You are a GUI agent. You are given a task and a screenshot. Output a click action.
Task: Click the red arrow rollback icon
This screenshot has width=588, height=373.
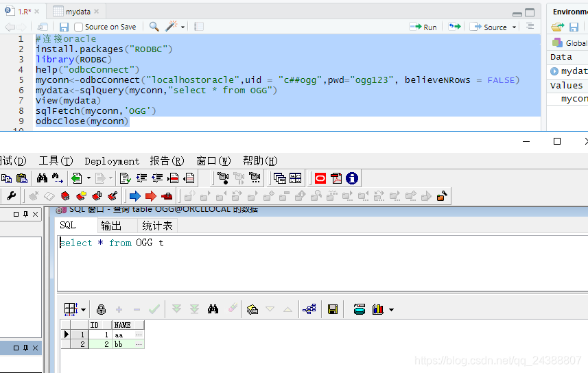(151, 196)
